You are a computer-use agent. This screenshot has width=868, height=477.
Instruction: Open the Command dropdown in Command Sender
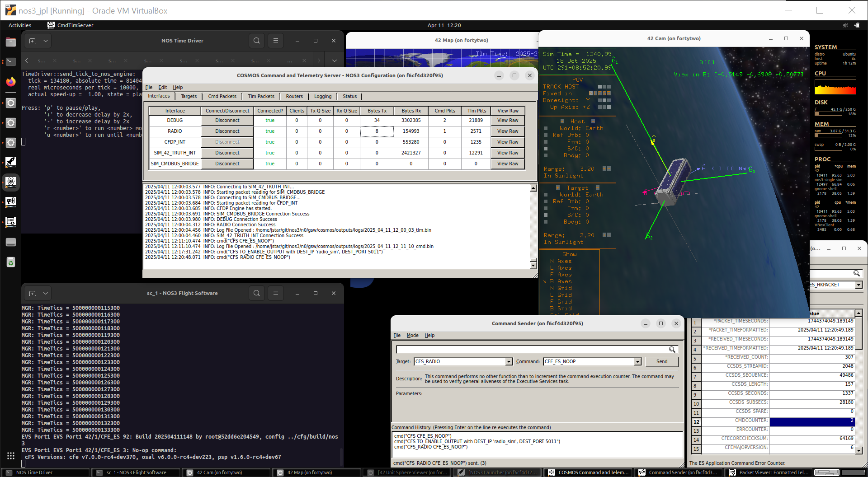tap(637, 362)
